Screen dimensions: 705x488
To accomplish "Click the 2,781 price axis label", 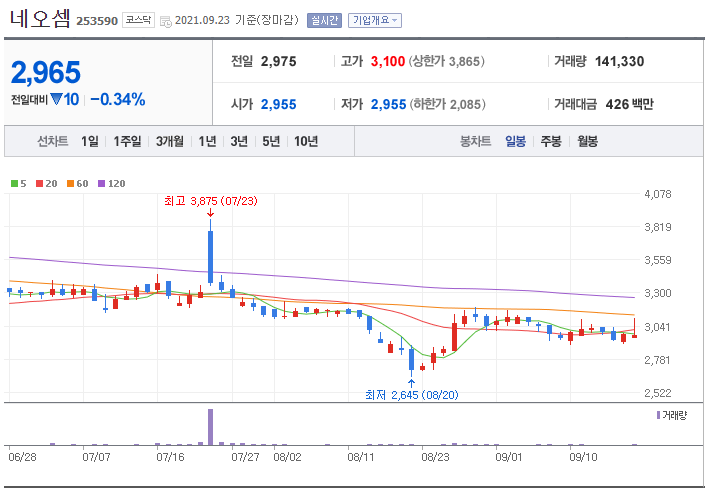I will coord(658,360).
